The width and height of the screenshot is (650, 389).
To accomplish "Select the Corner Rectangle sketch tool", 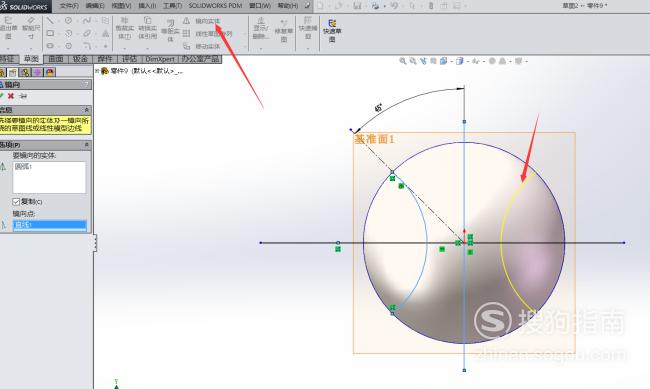I will click(x=50, y=33).
